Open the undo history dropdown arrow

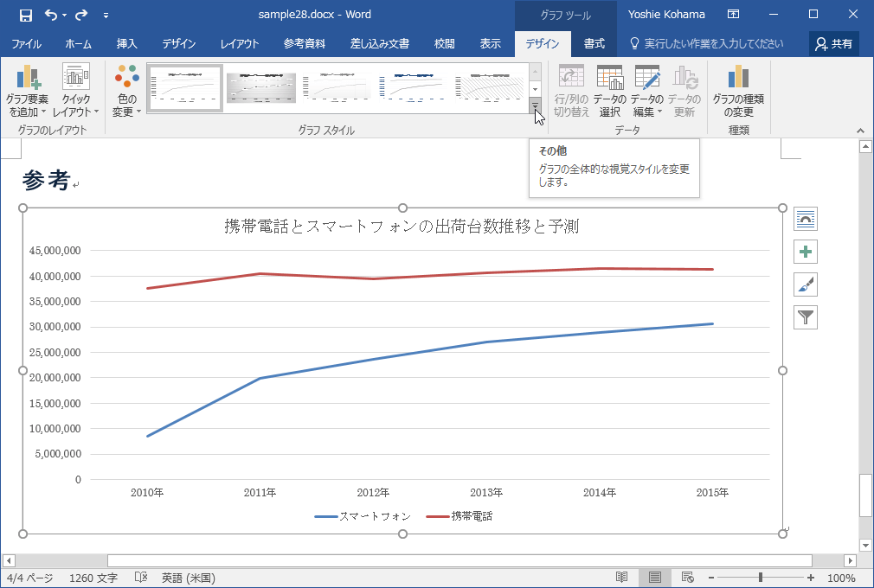65,15
